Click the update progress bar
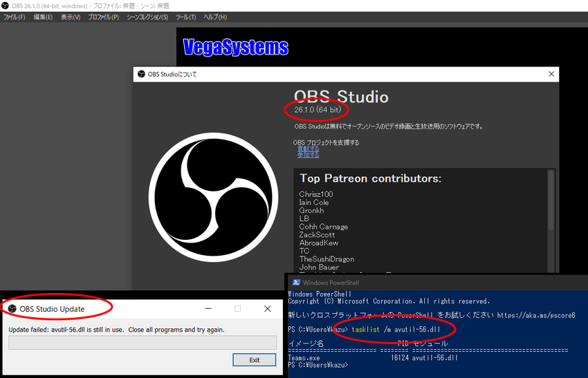The width and height of the screenshot is (588, 378). coord(143,343)
